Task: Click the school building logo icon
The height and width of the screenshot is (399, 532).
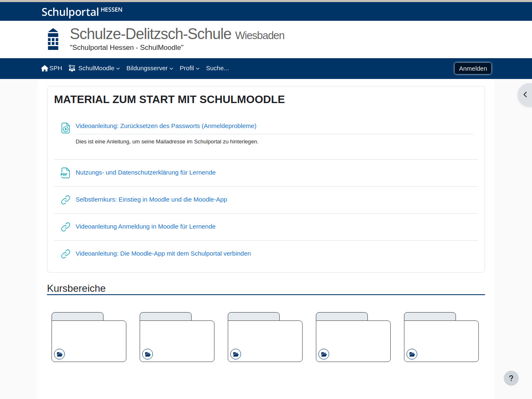Action: (x=53, y=39)
